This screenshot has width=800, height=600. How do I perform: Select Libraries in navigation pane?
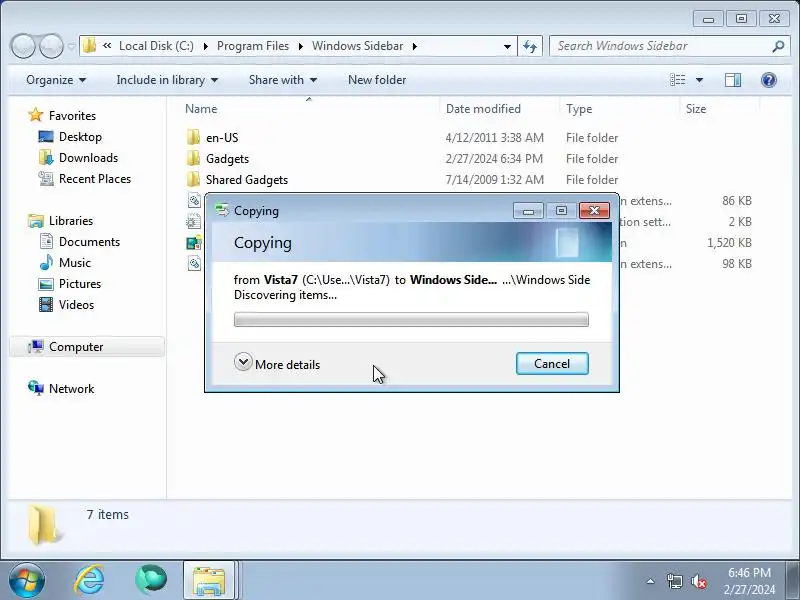tap(71, 220)
